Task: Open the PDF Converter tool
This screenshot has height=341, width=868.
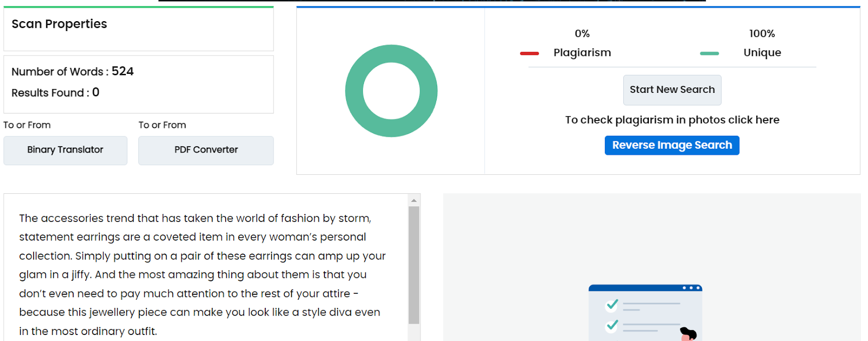Action: [206, 150]
